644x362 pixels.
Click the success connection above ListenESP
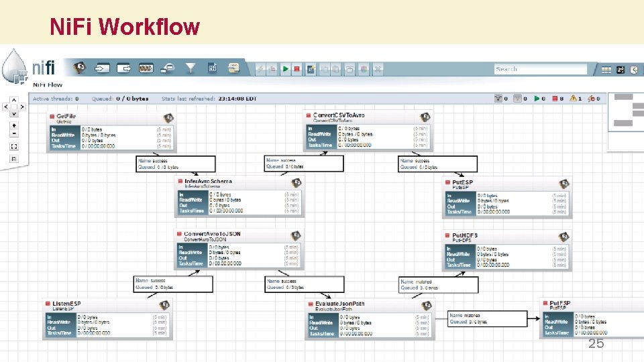[173, 284]
